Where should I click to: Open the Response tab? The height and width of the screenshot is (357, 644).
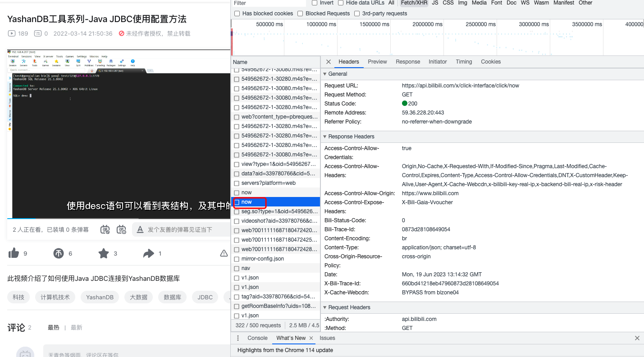(x=408, y=62)
